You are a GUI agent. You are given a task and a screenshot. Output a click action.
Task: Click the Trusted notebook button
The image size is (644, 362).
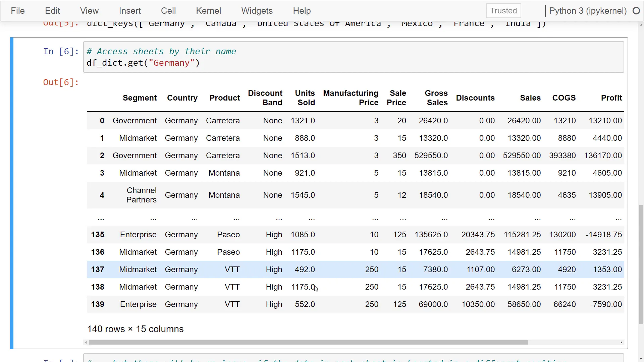[503, 11]
